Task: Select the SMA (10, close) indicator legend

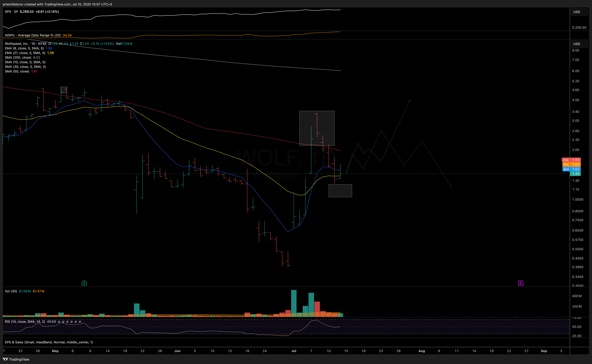Action: pyautogui.click(x=25, y=62)
